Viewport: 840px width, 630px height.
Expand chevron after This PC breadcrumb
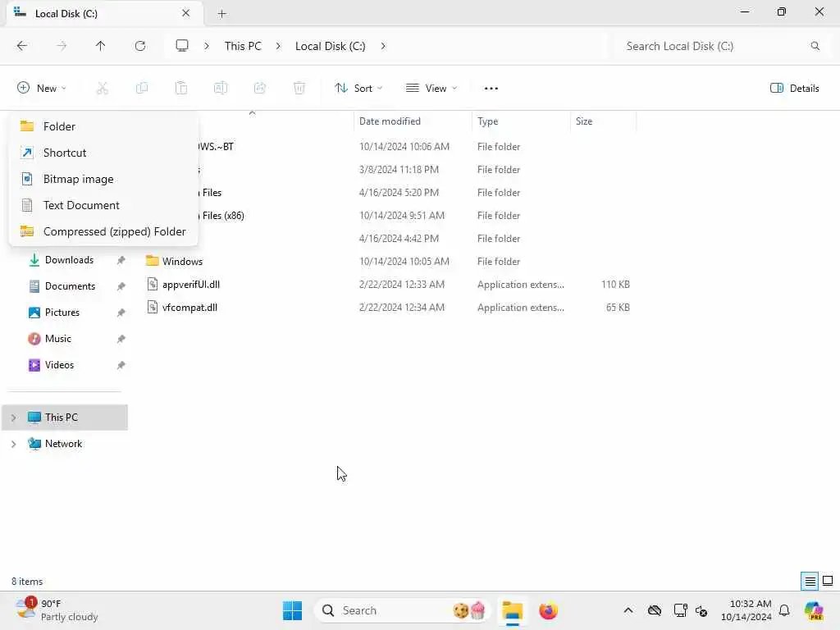[278, 46]
